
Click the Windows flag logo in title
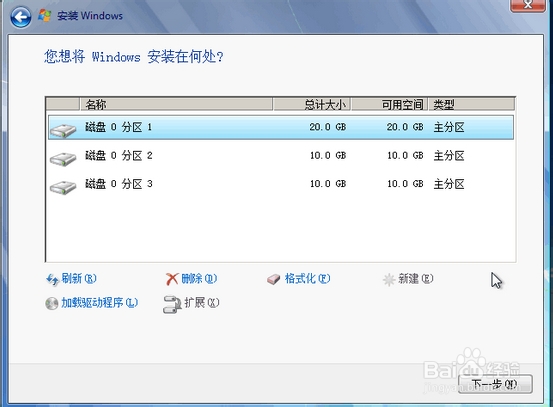[x=45, y=16]
